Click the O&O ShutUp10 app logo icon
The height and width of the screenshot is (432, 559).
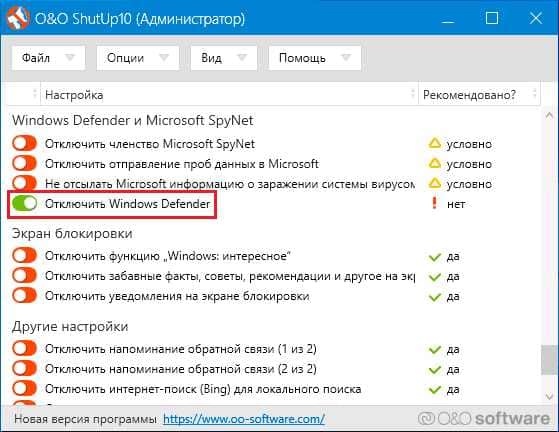tap(17, 18)
